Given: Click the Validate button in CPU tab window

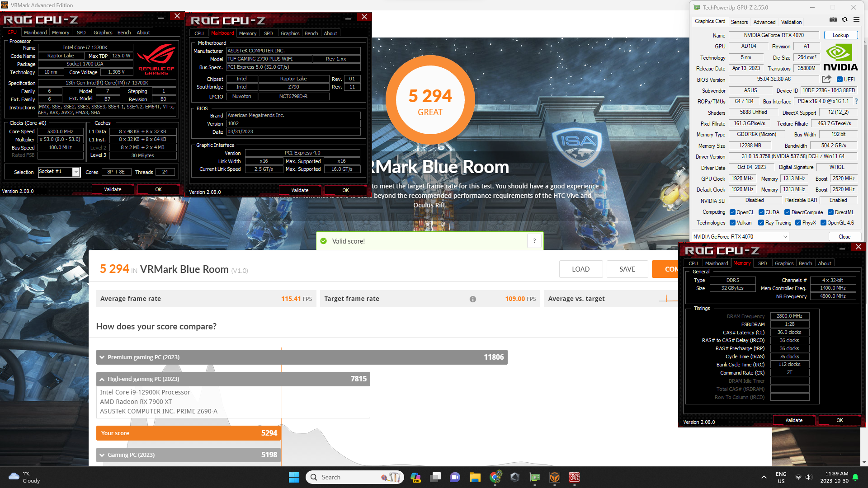Looking at the screenshot, I should [x=113, y=189].
